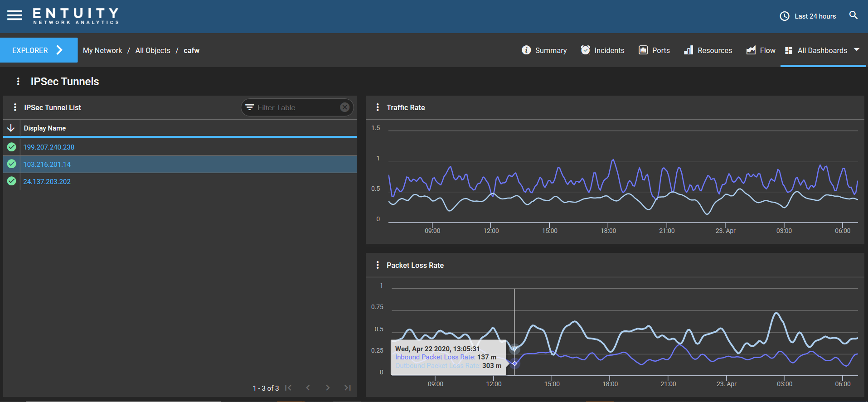
Task: Go to My Network breadcrumb
Action: coord(102,50)
